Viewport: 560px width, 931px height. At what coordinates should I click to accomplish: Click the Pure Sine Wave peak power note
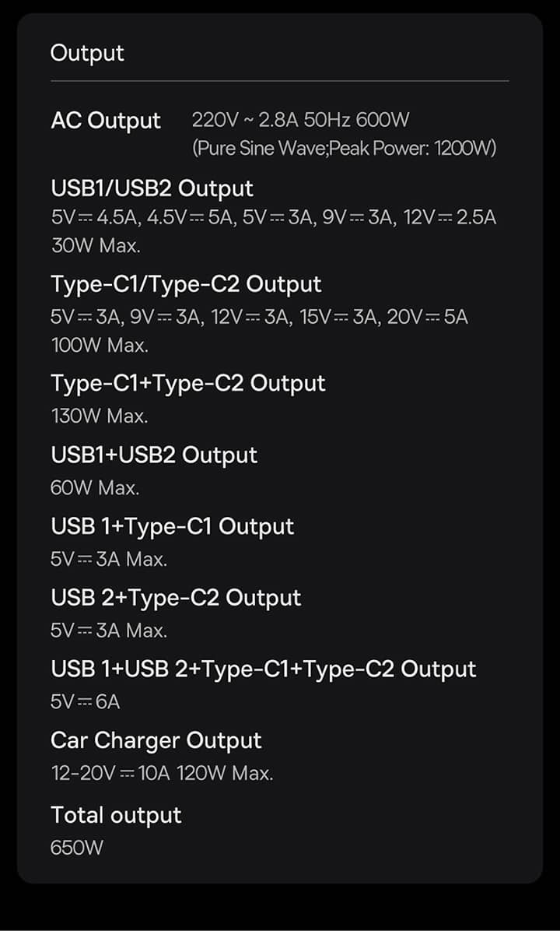[344, 148]
